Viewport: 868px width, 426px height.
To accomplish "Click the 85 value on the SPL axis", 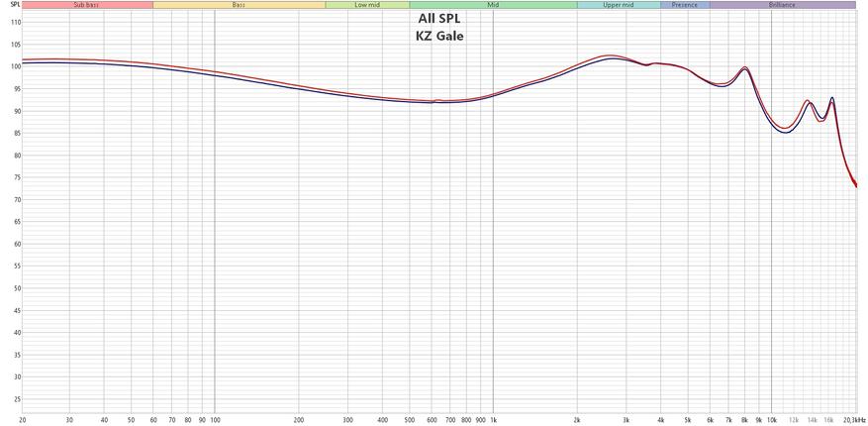I will (17, 133).
